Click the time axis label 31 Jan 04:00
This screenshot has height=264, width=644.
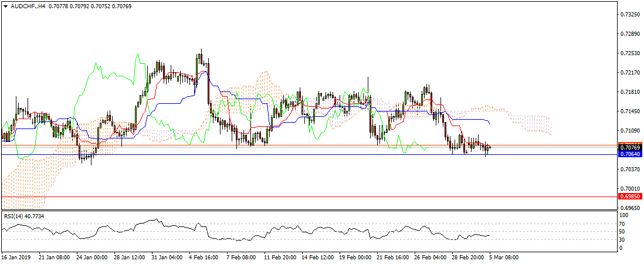coord(167,258)
